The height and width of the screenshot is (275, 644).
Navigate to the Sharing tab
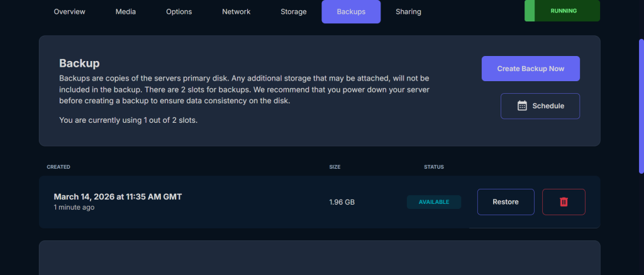pyautogui.click(x=408, y=12)
